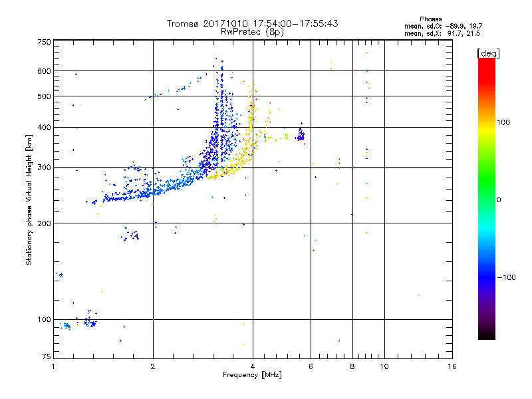Click y-axis tick label '600'
The width and height of the screenshot is (532, 399).
(45, 71)
